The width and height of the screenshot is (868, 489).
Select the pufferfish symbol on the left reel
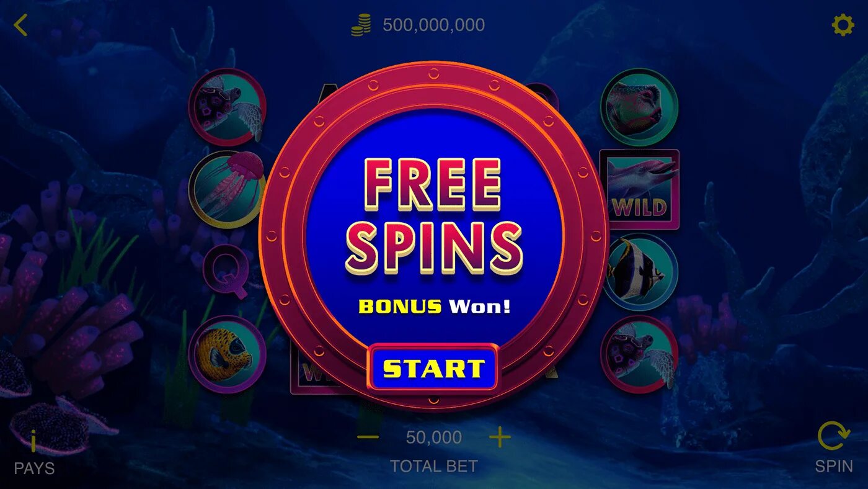[x=227, y=354]
